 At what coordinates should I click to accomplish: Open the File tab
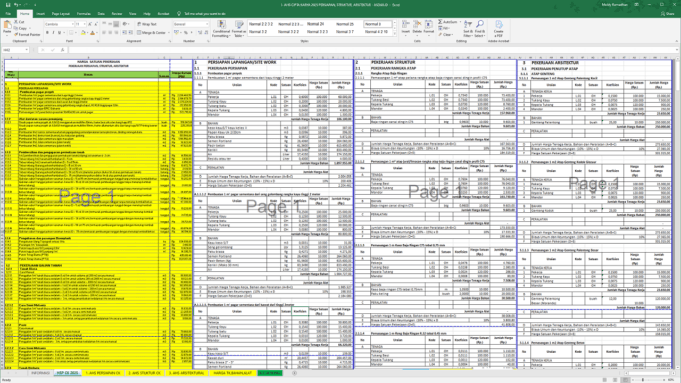coord(8,13)
